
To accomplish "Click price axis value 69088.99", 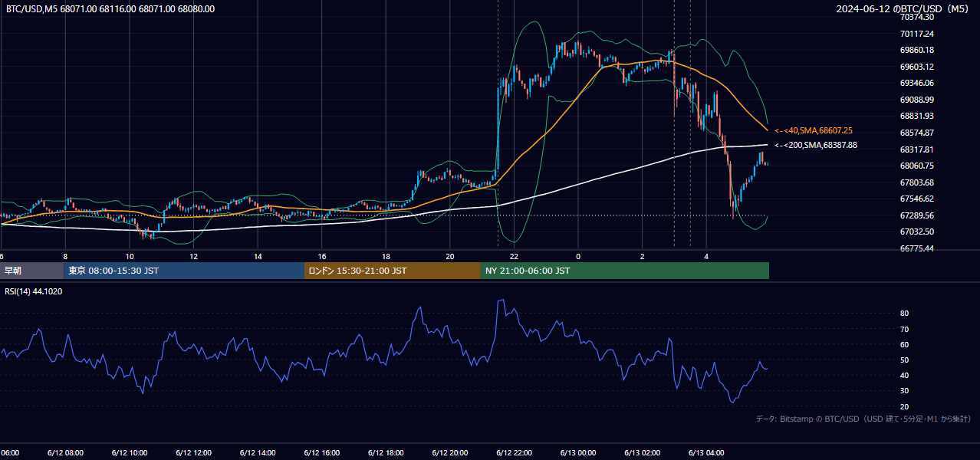I will point(916,100).
